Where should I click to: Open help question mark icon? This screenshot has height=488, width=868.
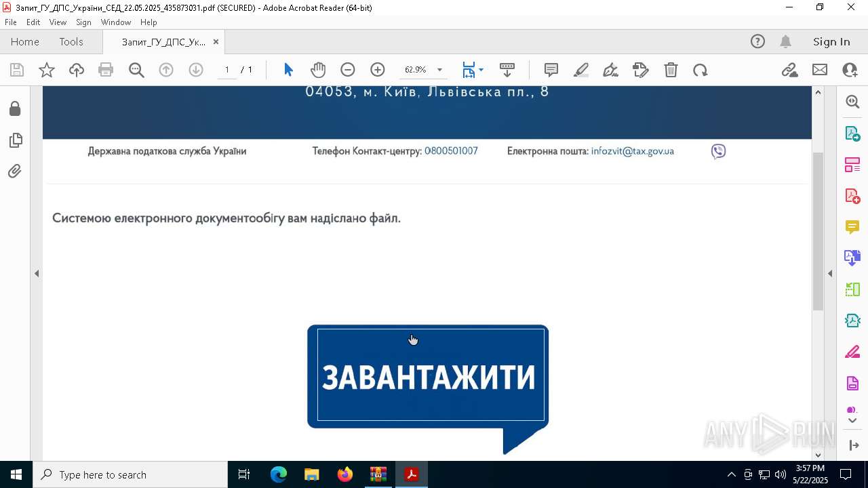pyautogui.click(x=757, y=42)
